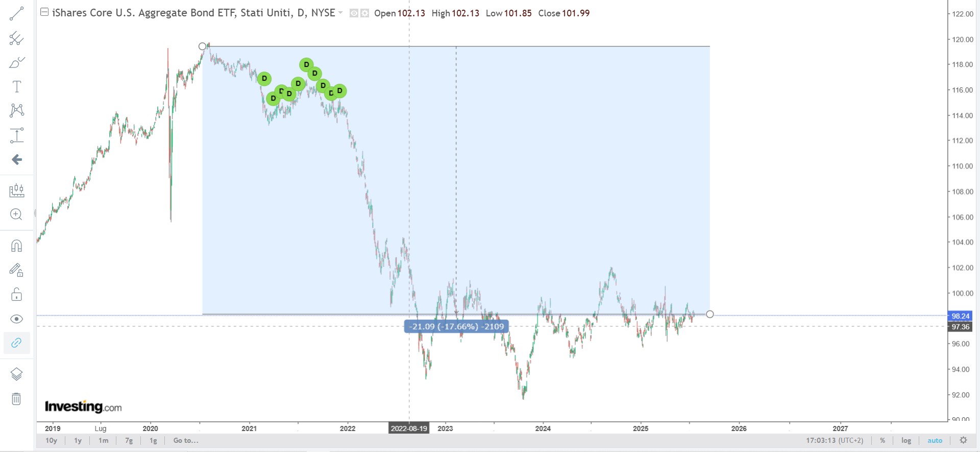Switch to the 1m time range
The width and height of the screenshot is (980, 452).
[x=104, y=440]
